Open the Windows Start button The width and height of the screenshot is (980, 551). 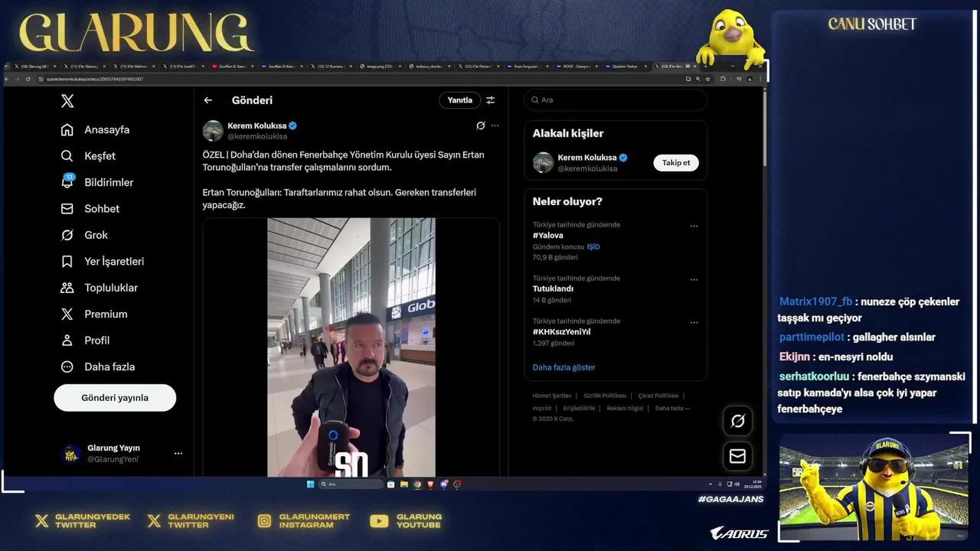pos(310,484)
